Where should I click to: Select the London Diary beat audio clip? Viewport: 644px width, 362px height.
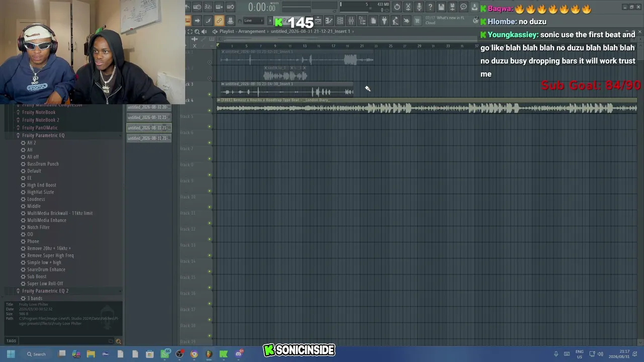coord(427,106)
